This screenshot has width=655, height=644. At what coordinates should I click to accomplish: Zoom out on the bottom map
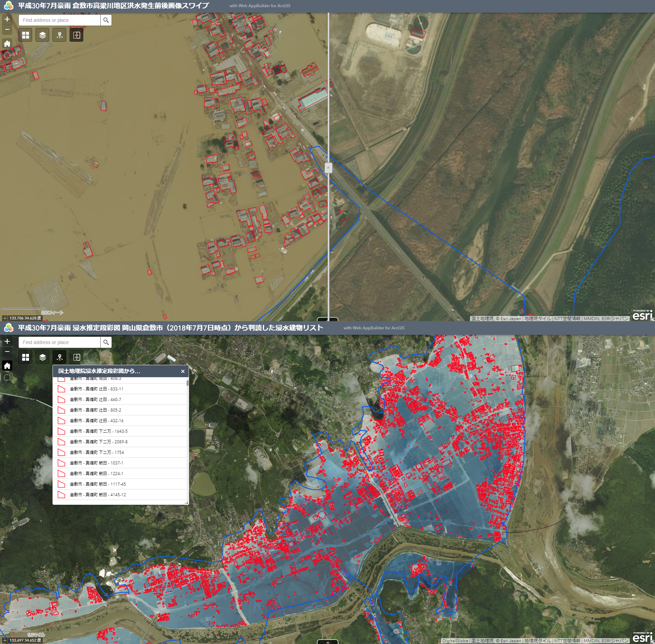click(7, 352)
